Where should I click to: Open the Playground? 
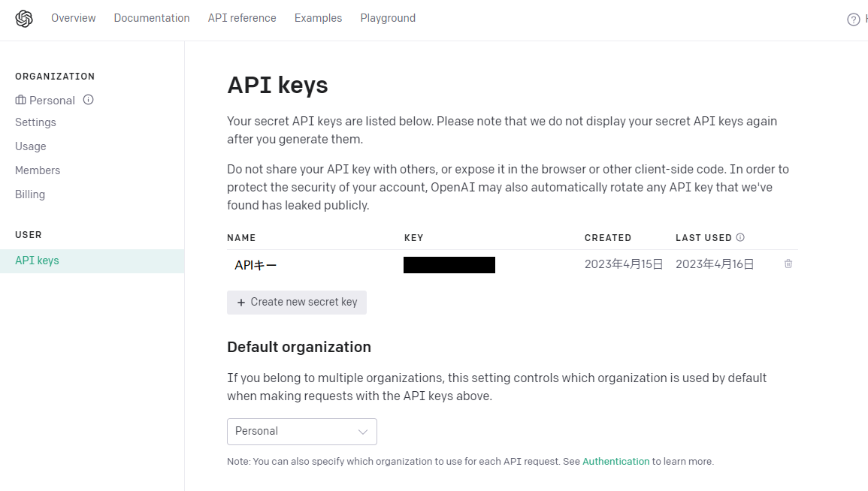tap(388, 18)
